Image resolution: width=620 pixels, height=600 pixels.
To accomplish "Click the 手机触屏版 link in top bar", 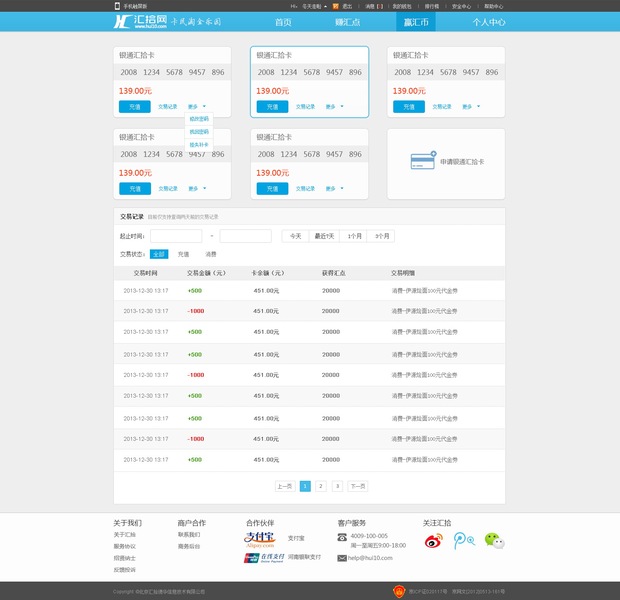I will point(135,6).
